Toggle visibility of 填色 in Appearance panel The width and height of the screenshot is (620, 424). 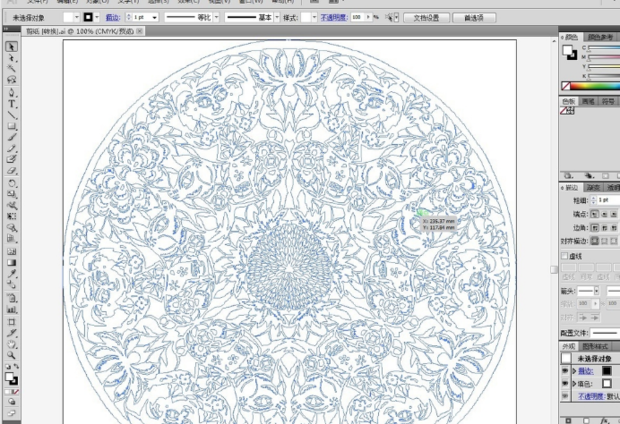[x=566, y=383]
